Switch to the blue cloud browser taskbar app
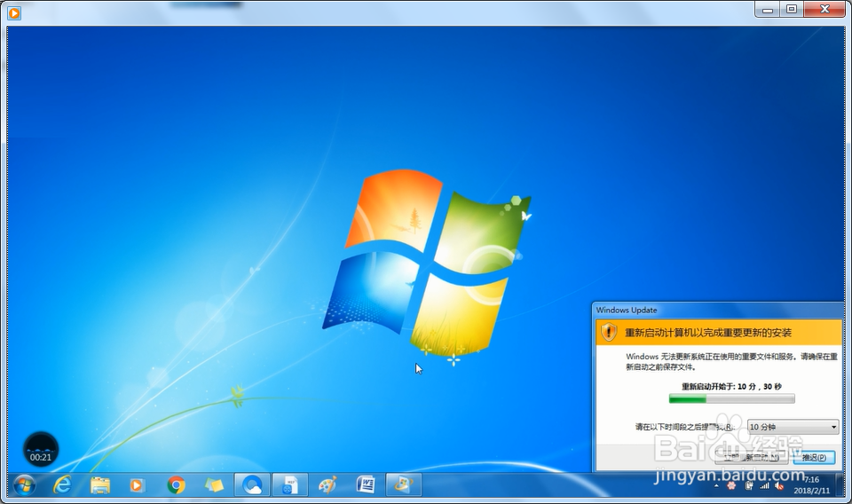This screenshot has height=504, width=852. point(252,484)
